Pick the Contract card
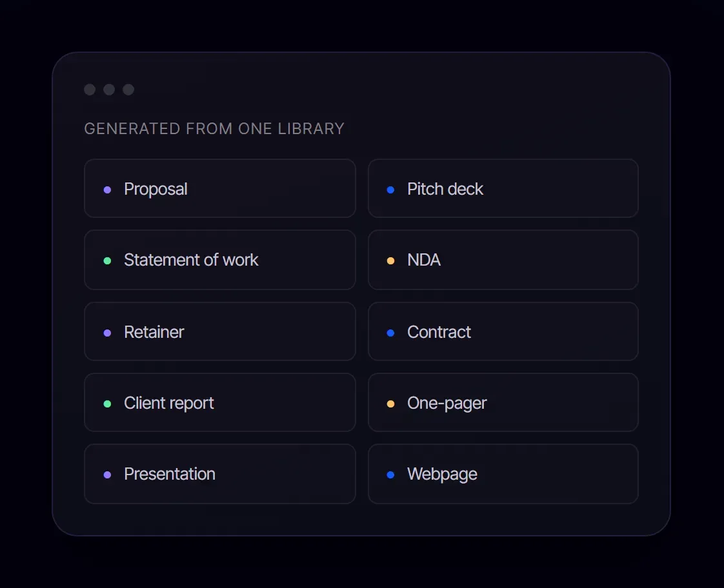724x588 pixels. 503,331
